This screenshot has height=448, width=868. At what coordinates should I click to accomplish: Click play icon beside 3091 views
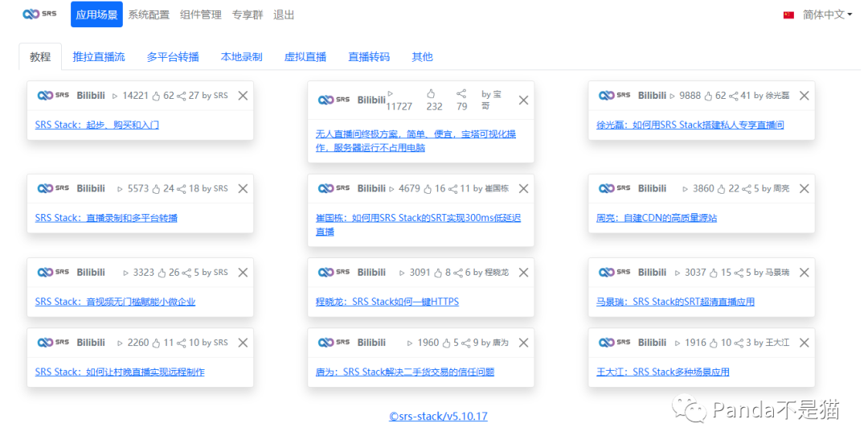[403, 273]
